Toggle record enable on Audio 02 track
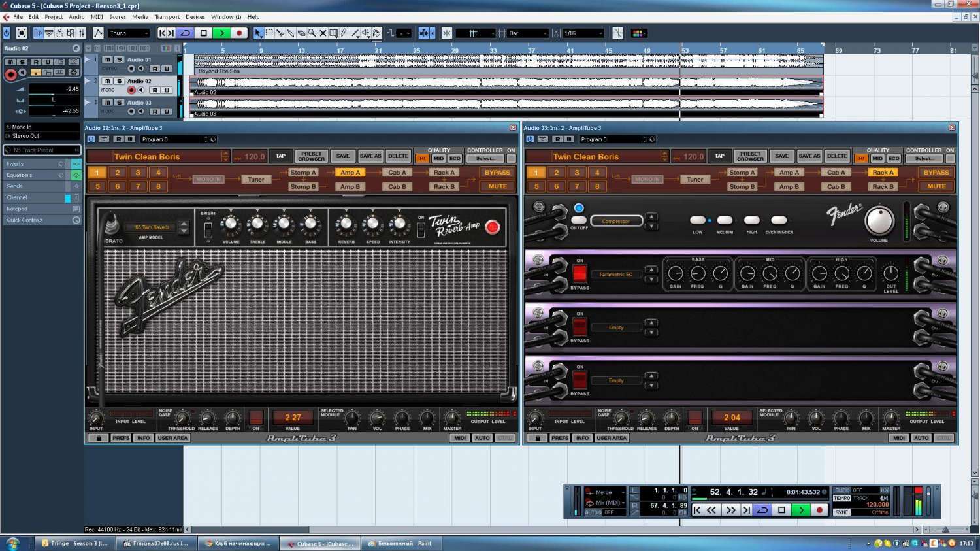The height and width of the screenshot is (551, 980). click(x=131, y=90)
